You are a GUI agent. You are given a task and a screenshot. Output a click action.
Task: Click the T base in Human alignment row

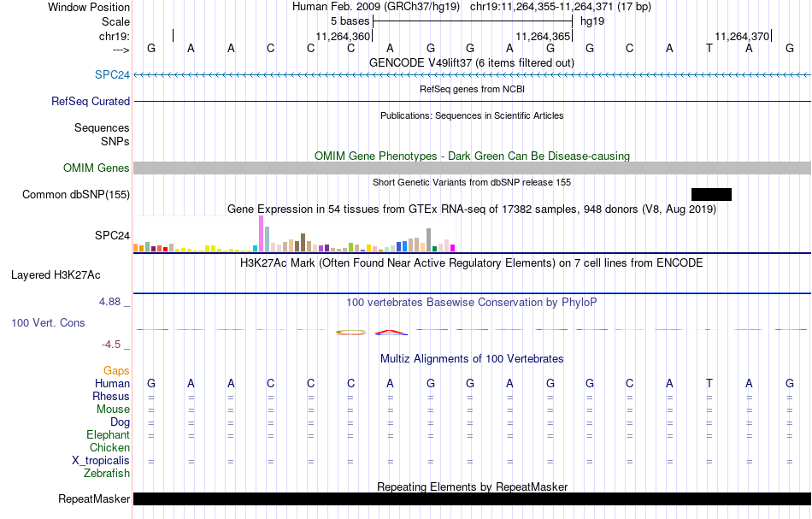[709, 383]
